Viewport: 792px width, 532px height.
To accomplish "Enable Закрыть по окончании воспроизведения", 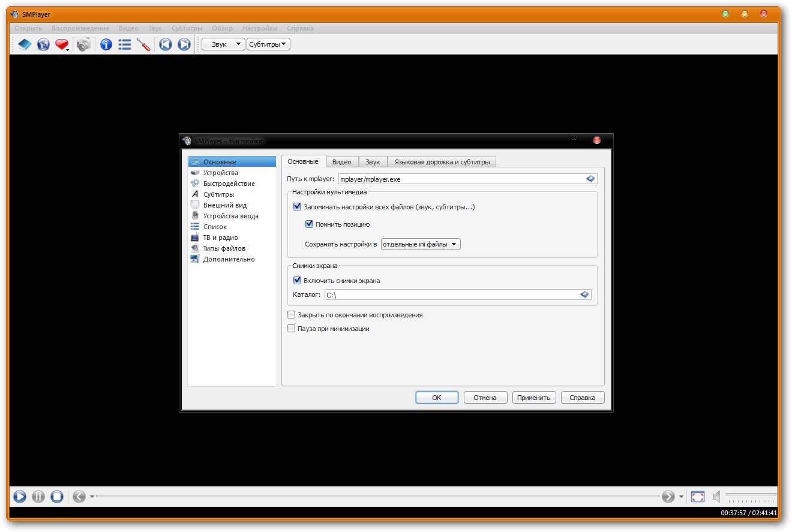I will click(292, 315).
